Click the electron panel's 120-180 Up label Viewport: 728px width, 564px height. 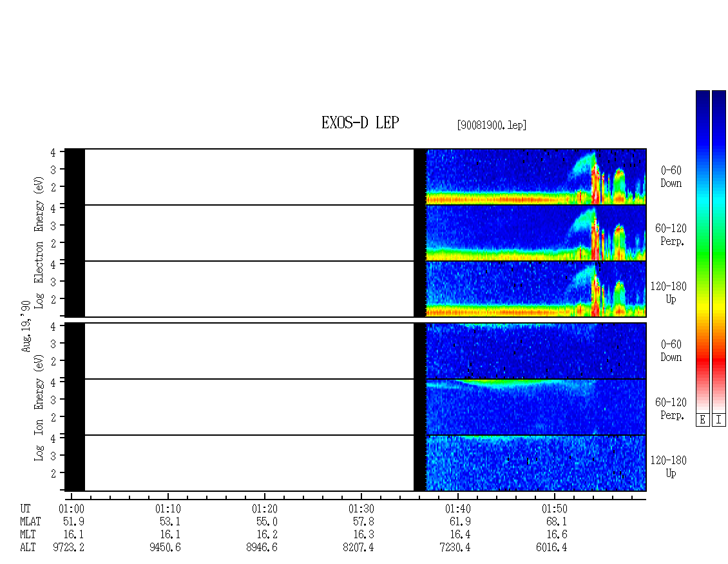(669, 293)
